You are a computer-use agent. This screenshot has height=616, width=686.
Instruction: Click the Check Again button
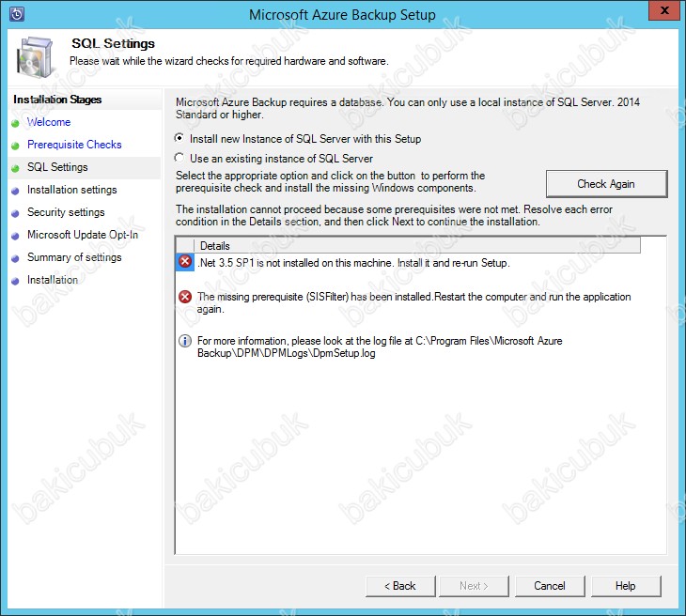coord(606,184)
